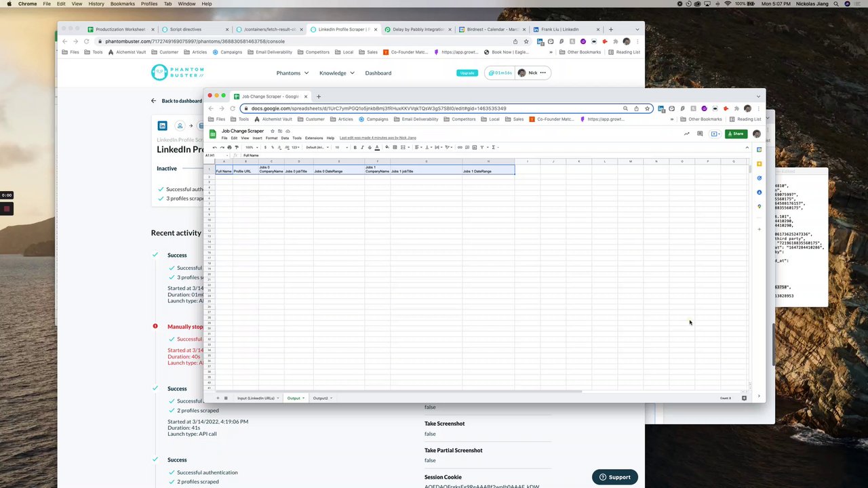Reload the Google Sheets page
Viewport: 868px width, 488px height.
click(233, 108)
